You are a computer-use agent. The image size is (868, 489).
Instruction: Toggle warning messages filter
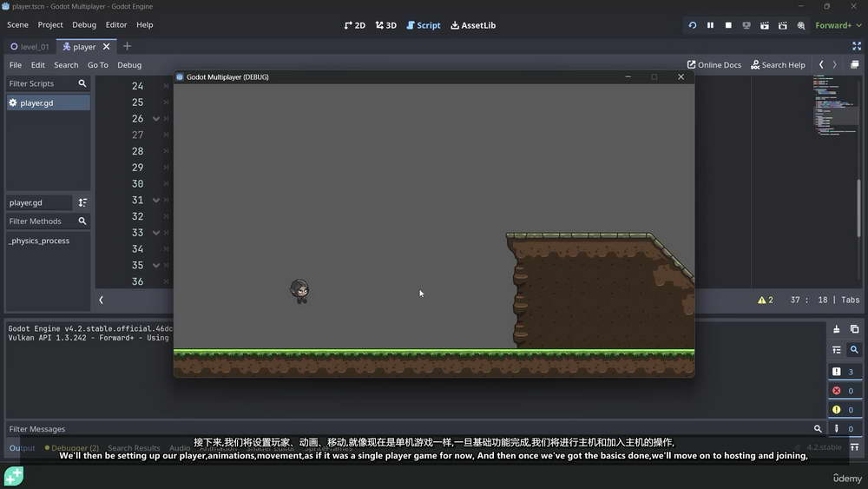845,410
